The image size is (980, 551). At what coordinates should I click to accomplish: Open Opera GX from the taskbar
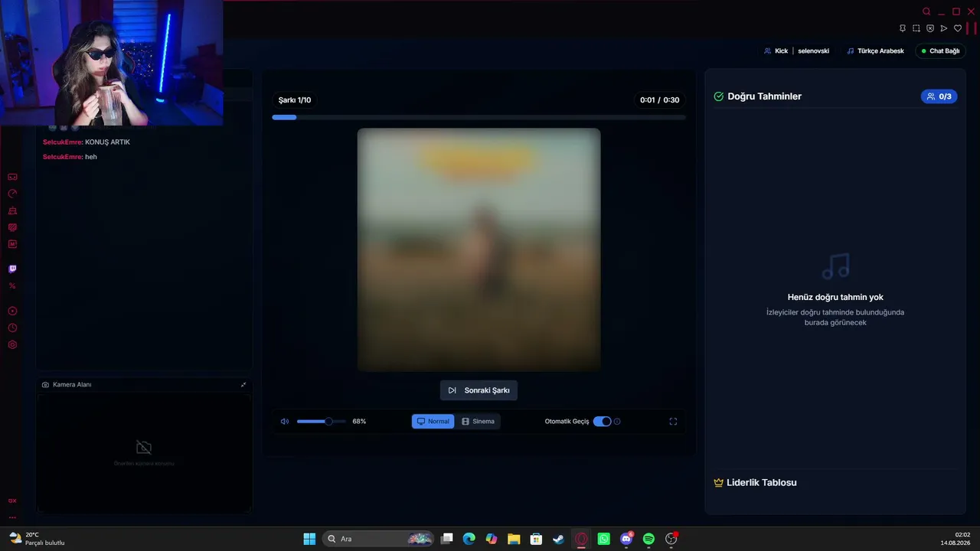(x=581, y=539)
